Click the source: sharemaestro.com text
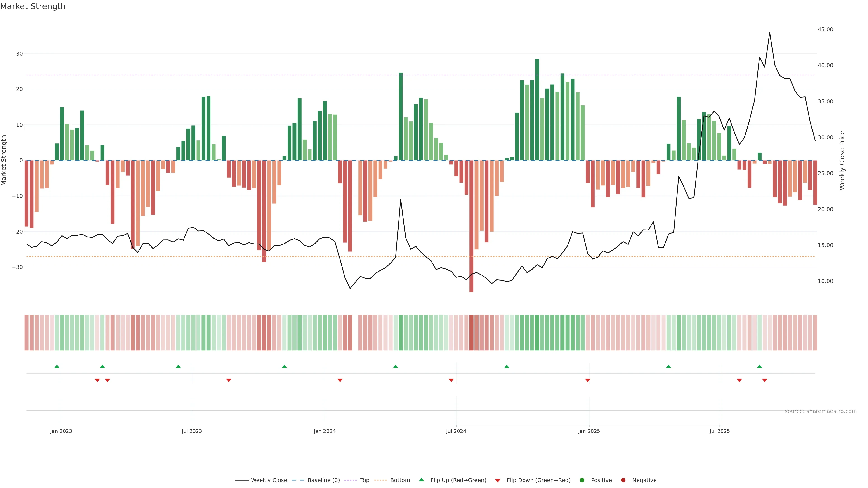Screen dimensions: 868x488 click(x=821, y=411)
